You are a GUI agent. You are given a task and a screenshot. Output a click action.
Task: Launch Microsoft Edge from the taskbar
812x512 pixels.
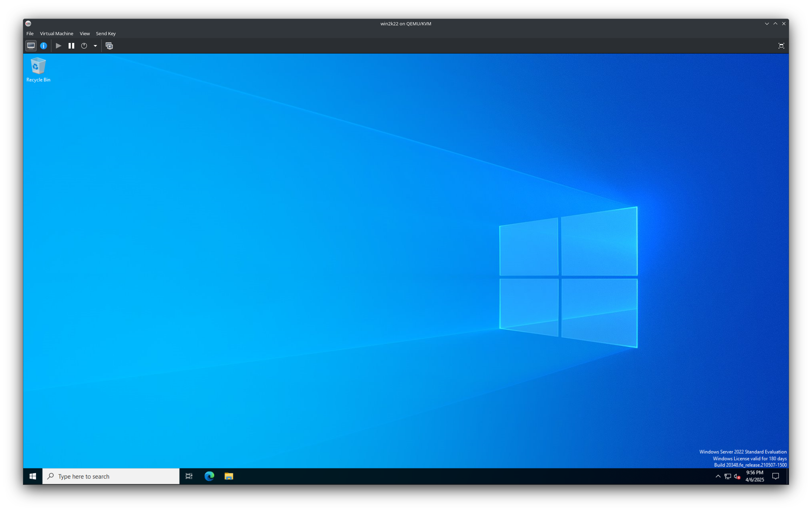tap(209, 476)
